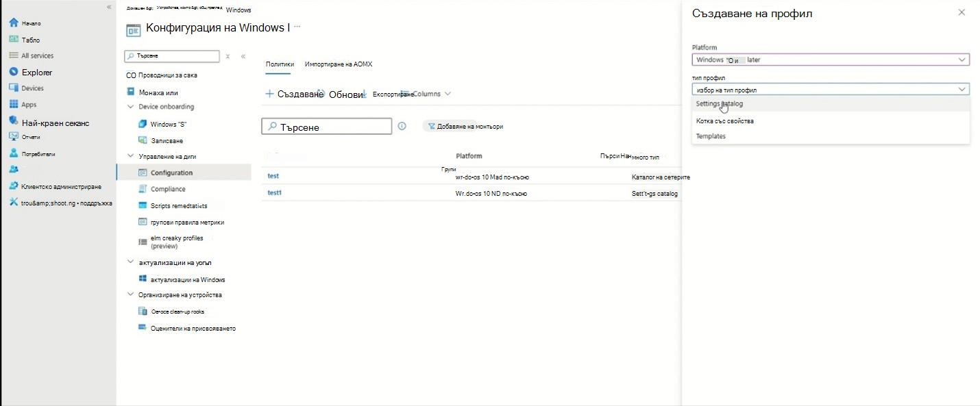Collapse актуализации на уогъл section
This screenshot has height=406, width=980.
[130, 262]
